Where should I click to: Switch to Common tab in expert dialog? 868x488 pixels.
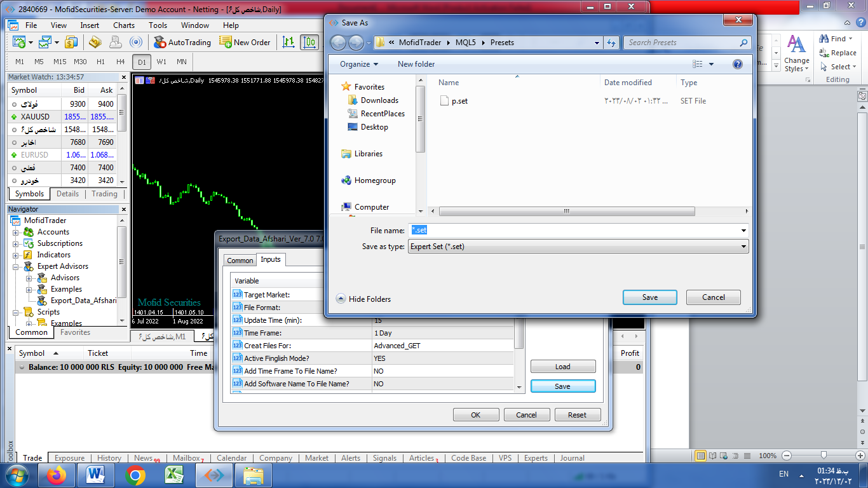coord(240,261)
